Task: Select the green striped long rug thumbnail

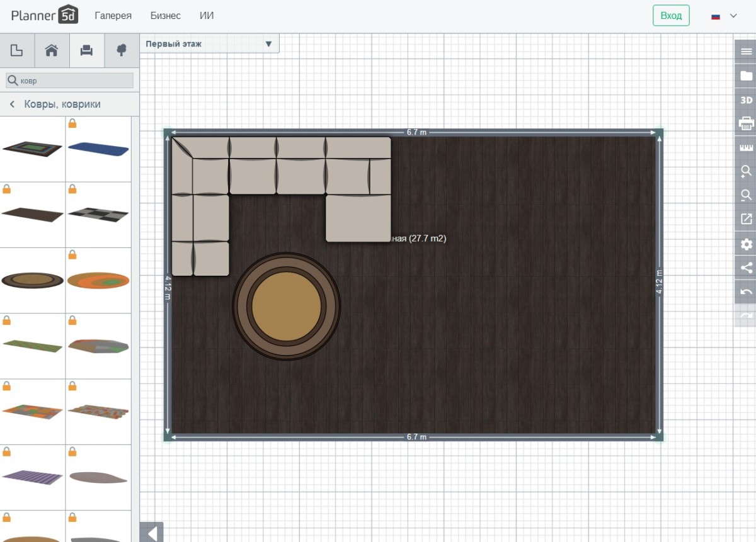Action: click(x=32, y=346)
